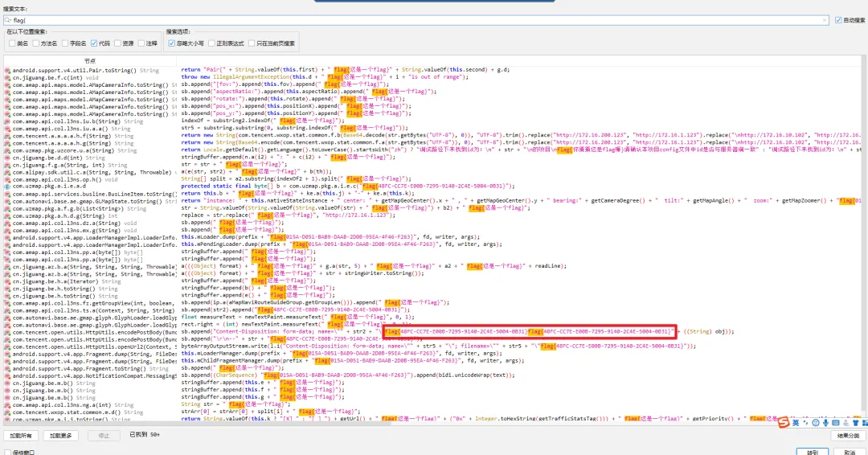Enable the 注释 search location checkbox

click(141, 43)
